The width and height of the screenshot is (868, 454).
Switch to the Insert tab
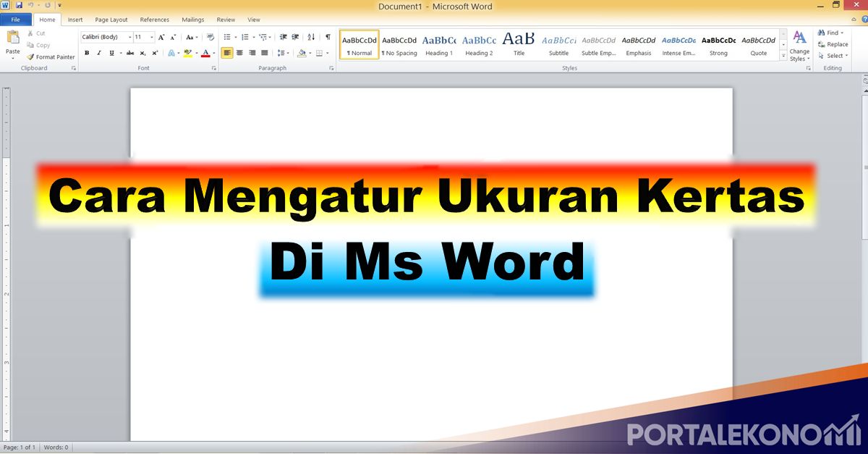pyautogui.click(x=75, y=20)
